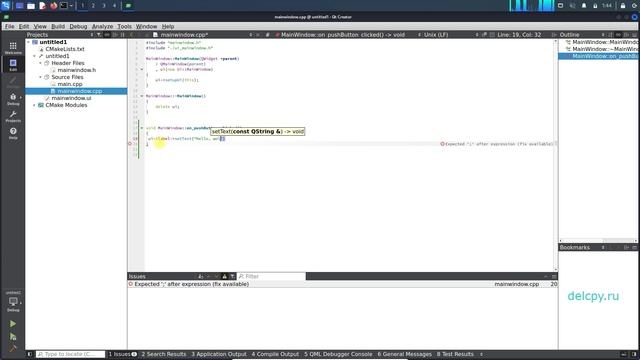Focus the Type to locate field
The image size is (640, 360).
[x=70, y=354]
